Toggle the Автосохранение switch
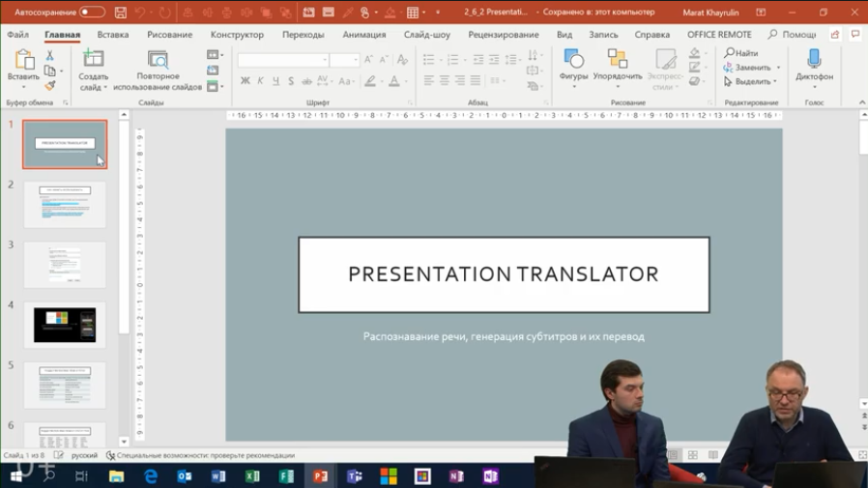This screenshot has width=868, height=488. [92, 12]
